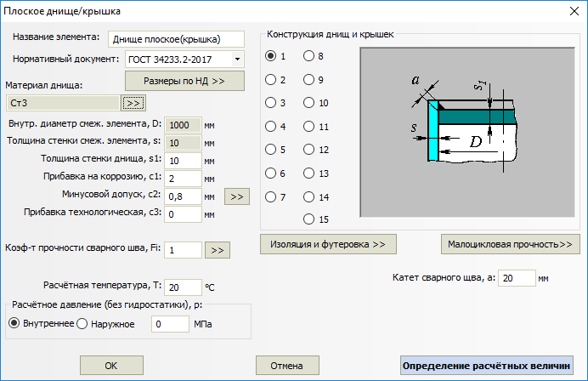
Task: Choose construction type radio 10
Action: coord(308,103)
